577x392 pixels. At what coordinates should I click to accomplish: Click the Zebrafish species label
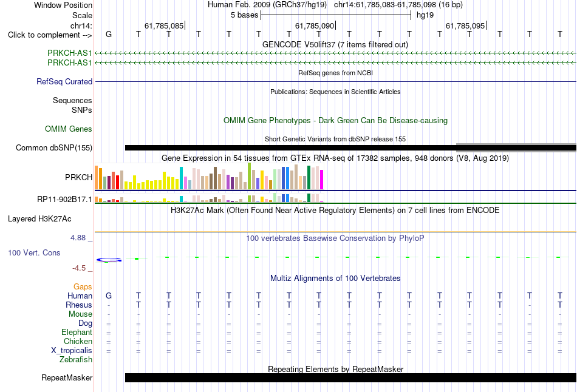point(76,359)
